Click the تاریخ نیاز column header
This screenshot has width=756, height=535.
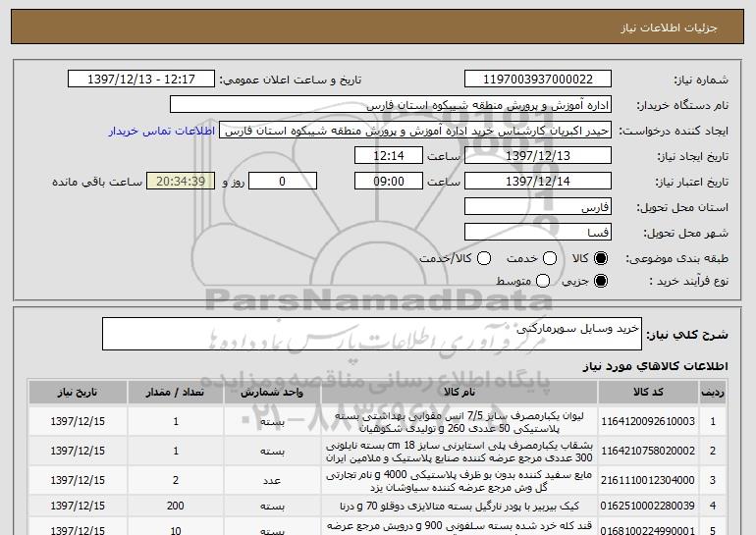tap(78, 393)
